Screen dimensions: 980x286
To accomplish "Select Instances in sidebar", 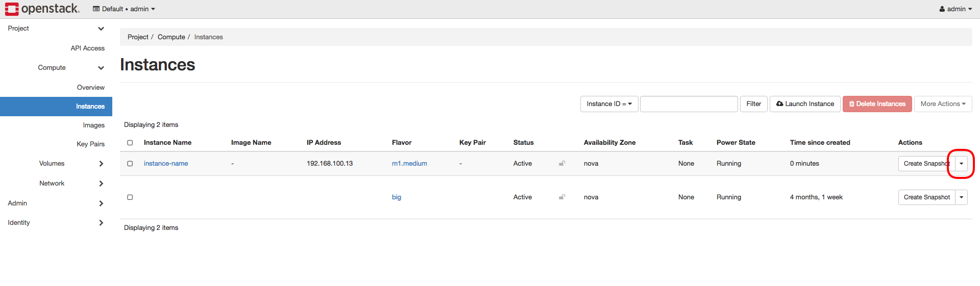I will pyautogui.click(x=56, y=107).
